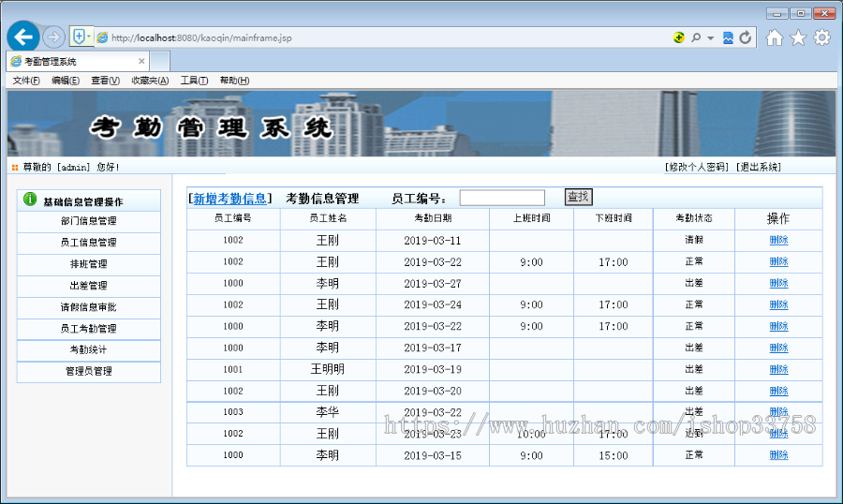
Task: Click the 查找 search button
Action: coord(579,197)
